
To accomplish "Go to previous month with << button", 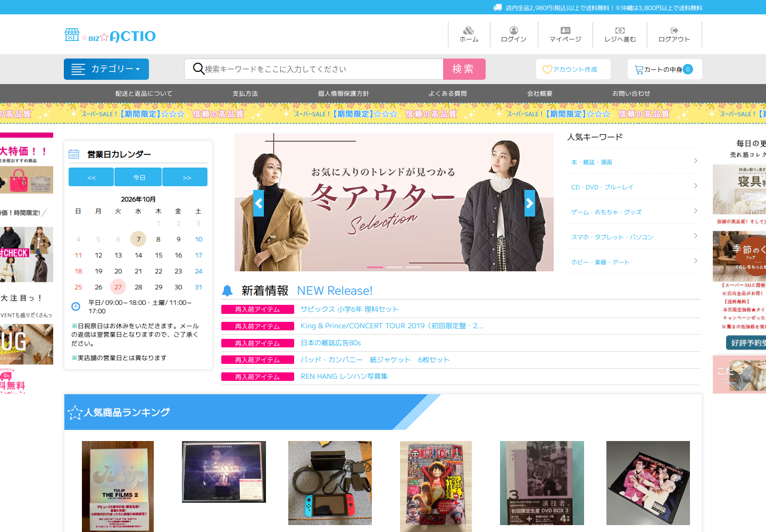I will click(91, 177).
